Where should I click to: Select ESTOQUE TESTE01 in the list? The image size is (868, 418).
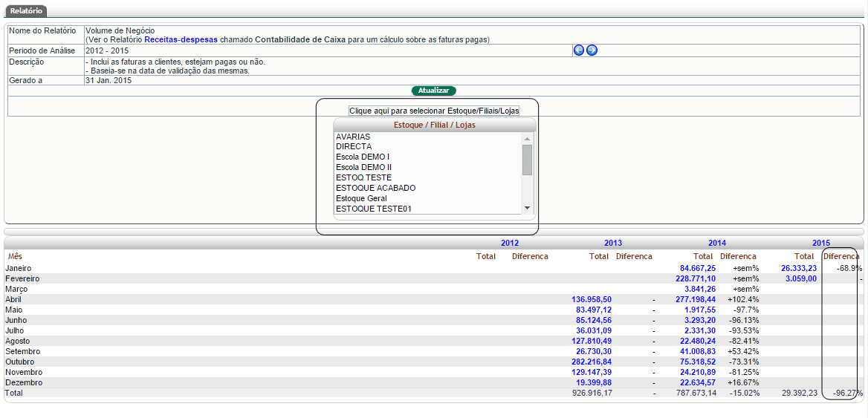point(428,209)
